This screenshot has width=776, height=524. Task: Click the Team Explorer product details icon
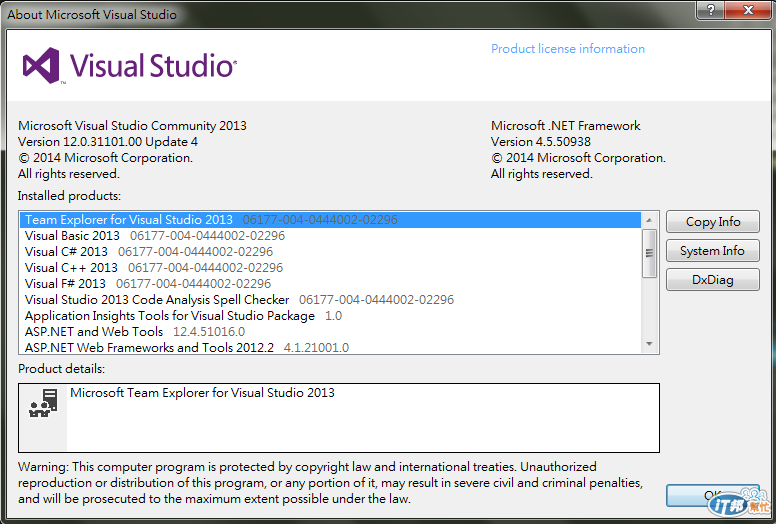tap(43, 403)
